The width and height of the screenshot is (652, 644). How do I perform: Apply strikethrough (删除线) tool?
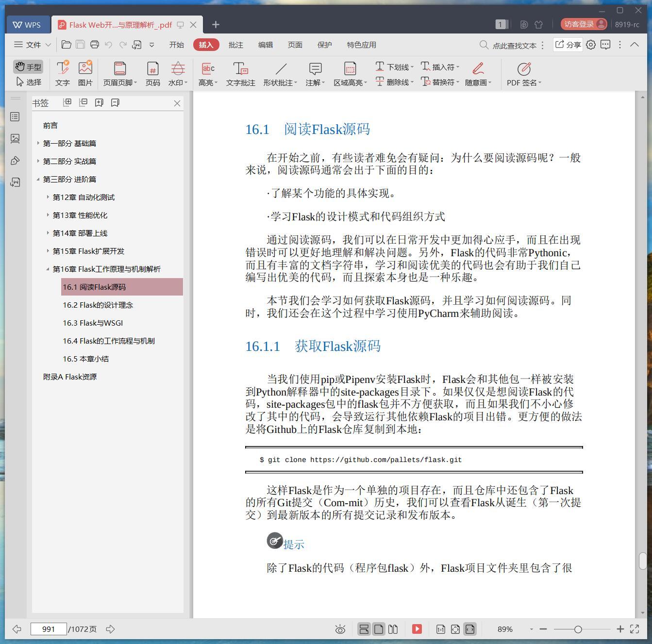pos(394,82)
